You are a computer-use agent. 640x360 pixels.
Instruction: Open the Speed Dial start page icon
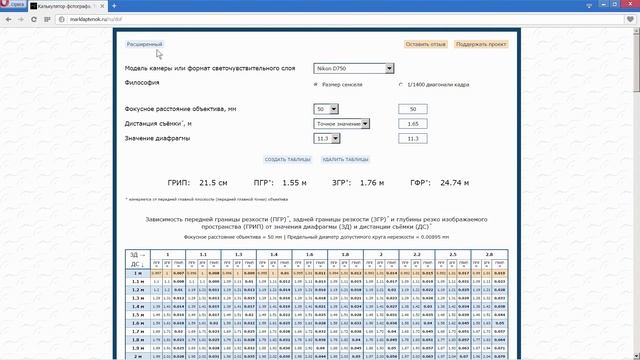tap(47, 19)
